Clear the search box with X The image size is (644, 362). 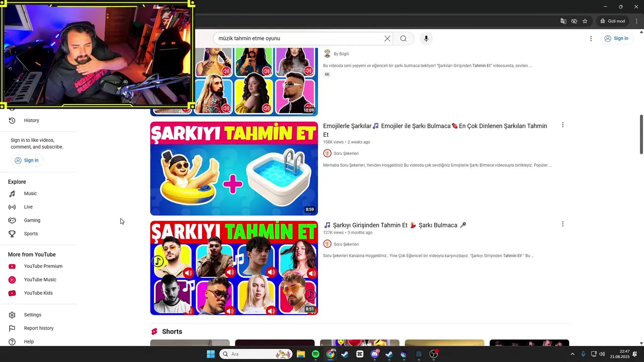click(387, 38)
